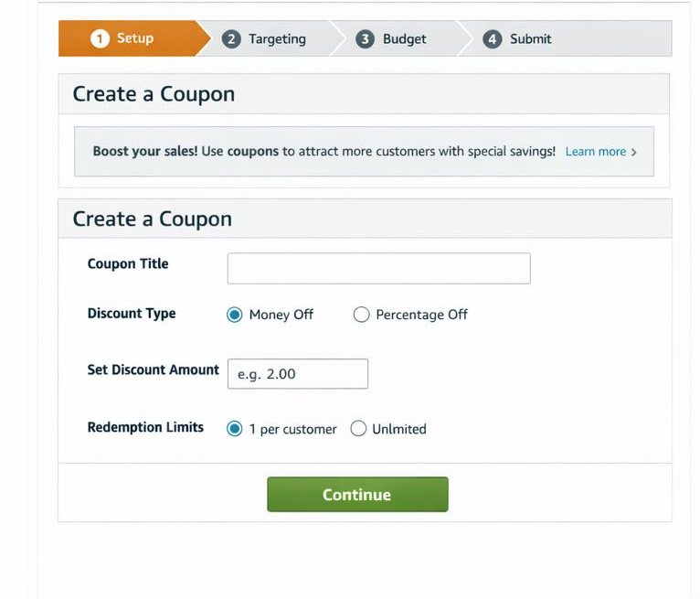Viewport: 700px width, 599px height.
Task: Switch to the Targeting step label
Action: point(277,39)
